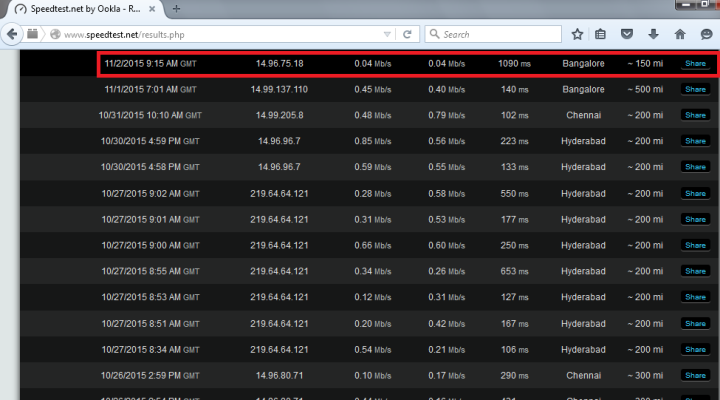Screen dimensions: 720x400
Task: Reload the page with the refresh icon
Action: (x=407, y=34)
